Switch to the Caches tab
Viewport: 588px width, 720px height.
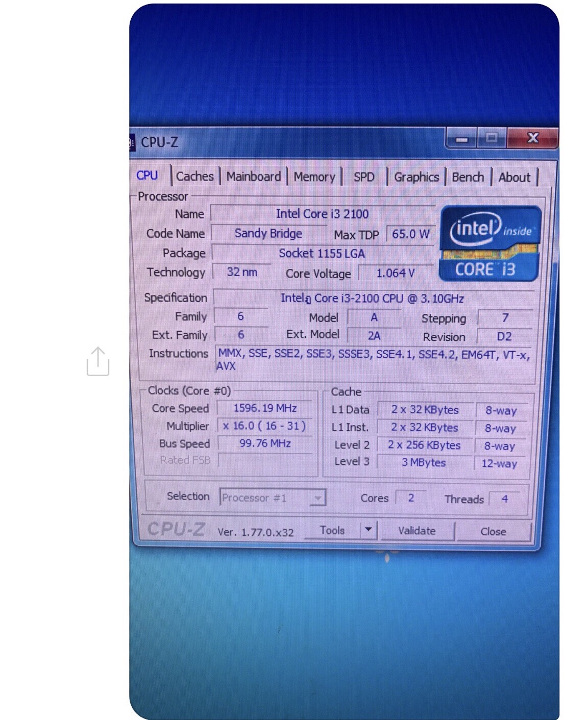(194, 177)
